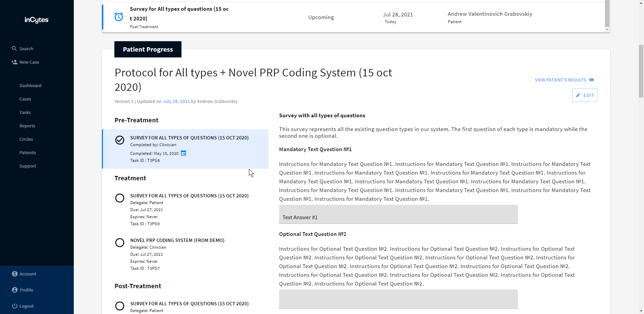The image size is (644, 314).
Task: Click the Profile user icon
Action: [15, 290]
